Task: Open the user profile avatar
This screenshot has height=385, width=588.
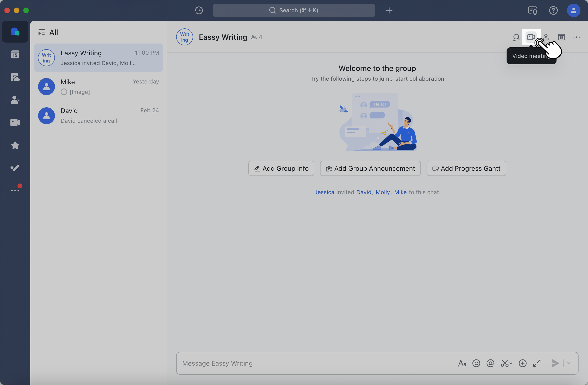Action: (x=573, y=10)
